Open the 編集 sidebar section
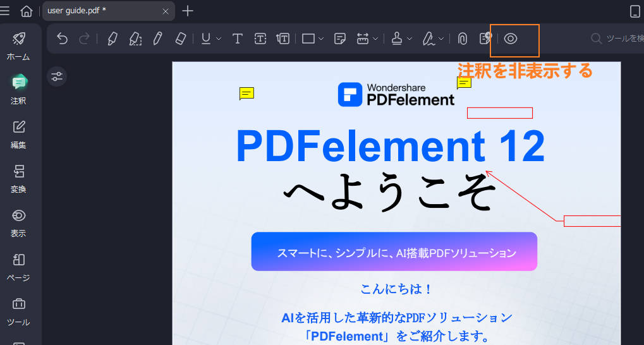644x345 pixels. (18, 135)
